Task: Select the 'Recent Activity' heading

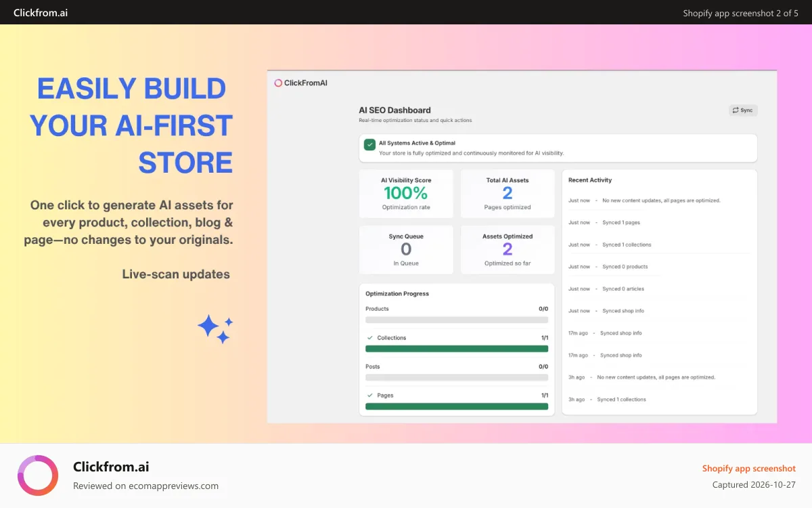Action: [x=590, y=180]
